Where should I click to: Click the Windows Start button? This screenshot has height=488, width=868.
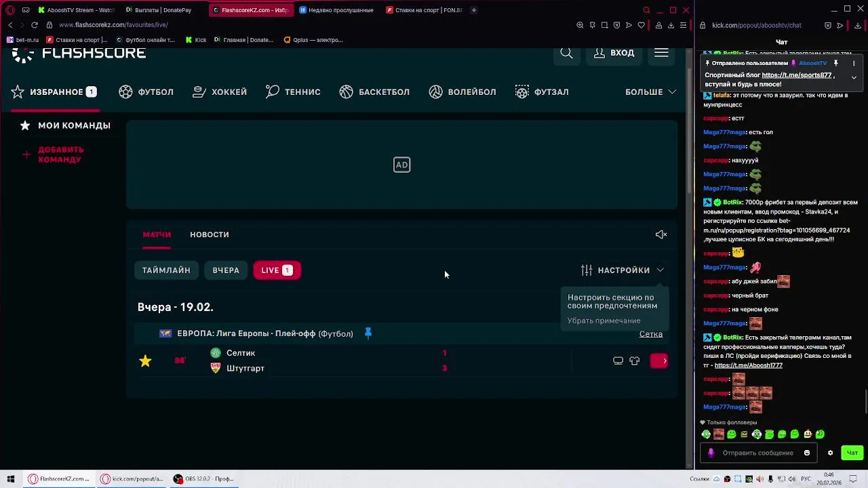(x=11, y=479)
